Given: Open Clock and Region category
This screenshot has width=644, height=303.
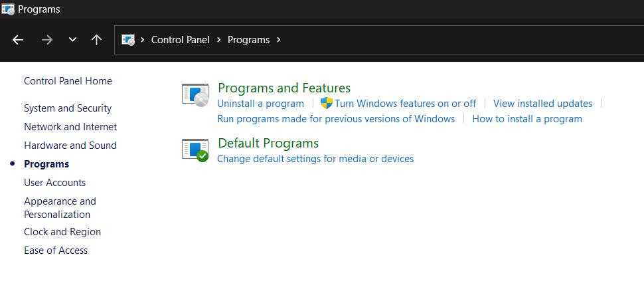Looking at the screenshot, I should 62,232.
